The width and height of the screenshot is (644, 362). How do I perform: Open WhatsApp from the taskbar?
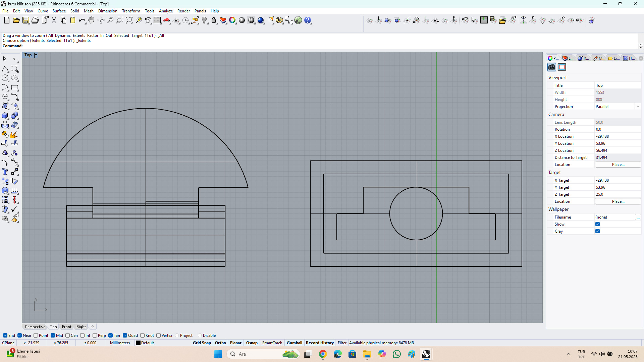[397, 354]
